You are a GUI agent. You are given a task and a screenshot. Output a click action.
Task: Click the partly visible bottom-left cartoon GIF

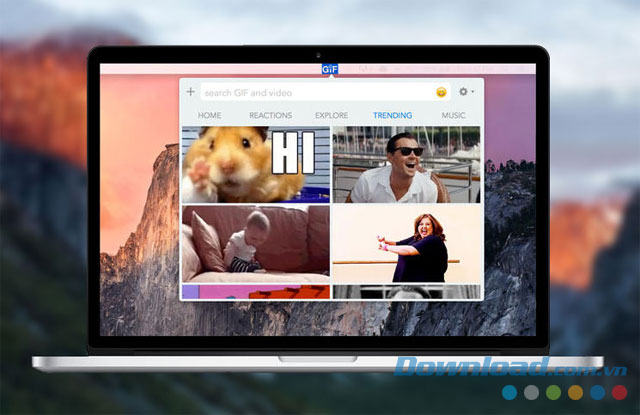point(255,292)
